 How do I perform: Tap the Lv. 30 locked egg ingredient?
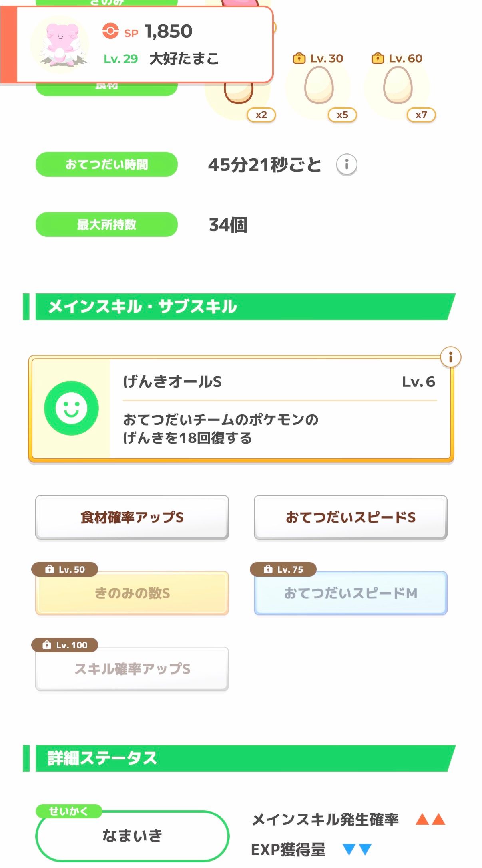[x=319, y=85]
